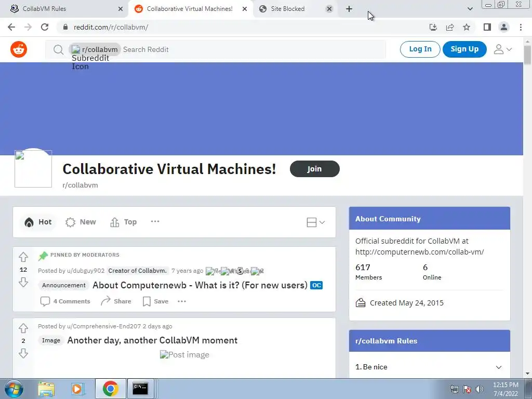Click the Sign Up button
The width and height of the screenshot is (532, 399).
pyautogui.click(x=464, y=49)
